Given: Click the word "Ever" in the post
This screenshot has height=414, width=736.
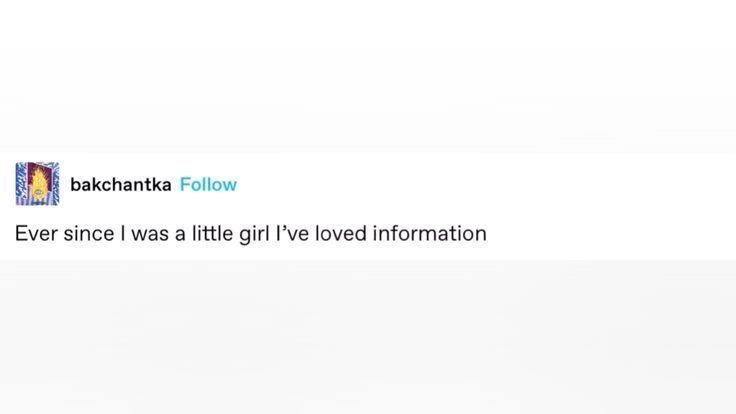Looking at the screenshot, I should tap(33, 234).
